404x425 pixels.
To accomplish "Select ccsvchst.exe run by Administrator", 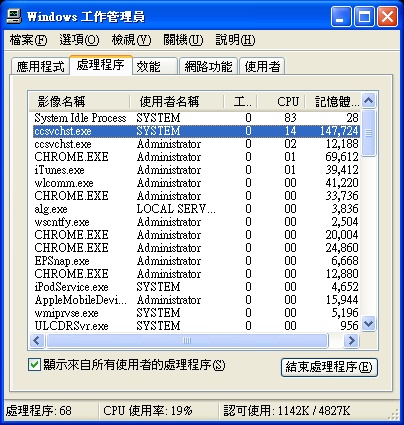I will click(196, 144).
